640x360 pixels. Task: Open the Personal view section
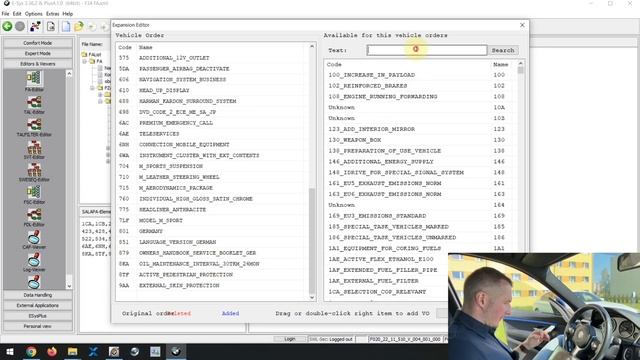tap(38, 327)
